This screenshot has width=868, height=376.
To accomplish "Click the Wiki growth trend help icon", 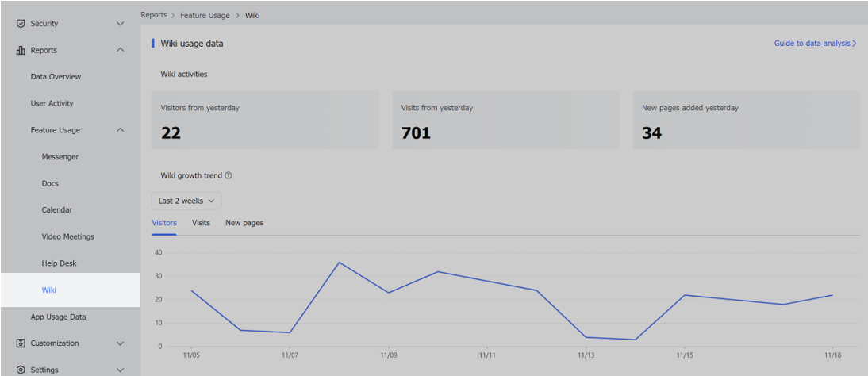I will pos(229,176).
